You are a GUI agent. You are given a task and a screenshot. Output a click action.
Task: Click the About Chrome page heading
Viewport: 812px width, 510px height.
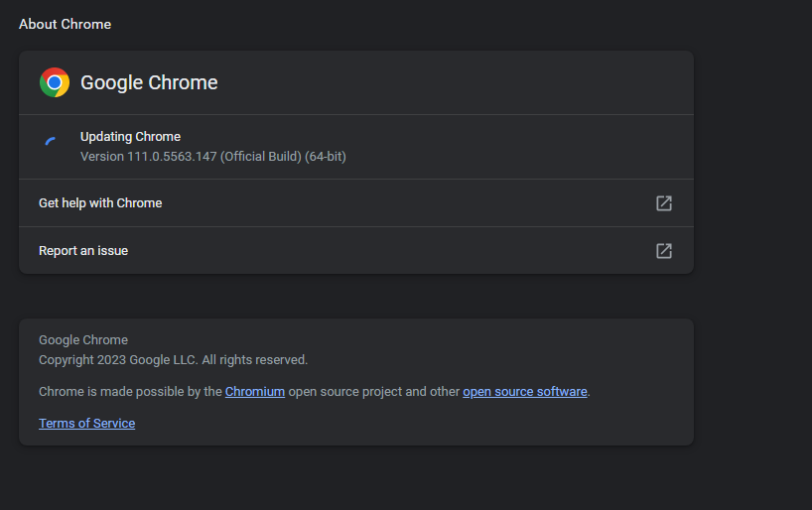[x=65, y=24]
